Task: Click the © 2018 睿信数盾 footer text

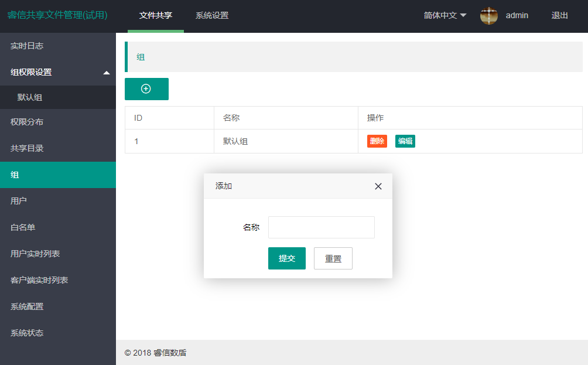Action: [x=155, y=353]
